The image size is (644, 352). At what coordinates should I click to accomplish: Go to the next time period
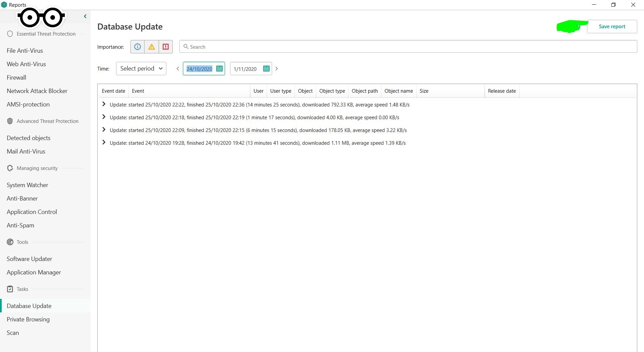coord(277,69)
